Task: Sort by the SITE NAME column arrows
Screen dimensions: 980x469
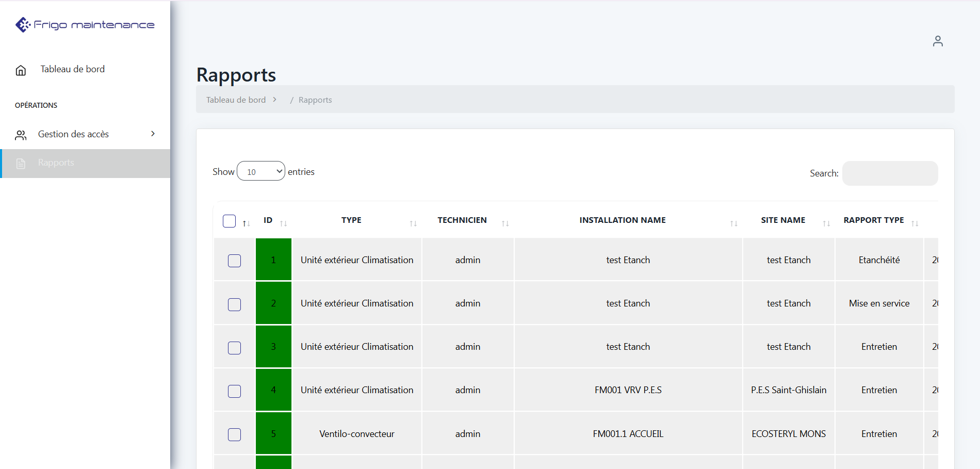Action: point(826,223)
